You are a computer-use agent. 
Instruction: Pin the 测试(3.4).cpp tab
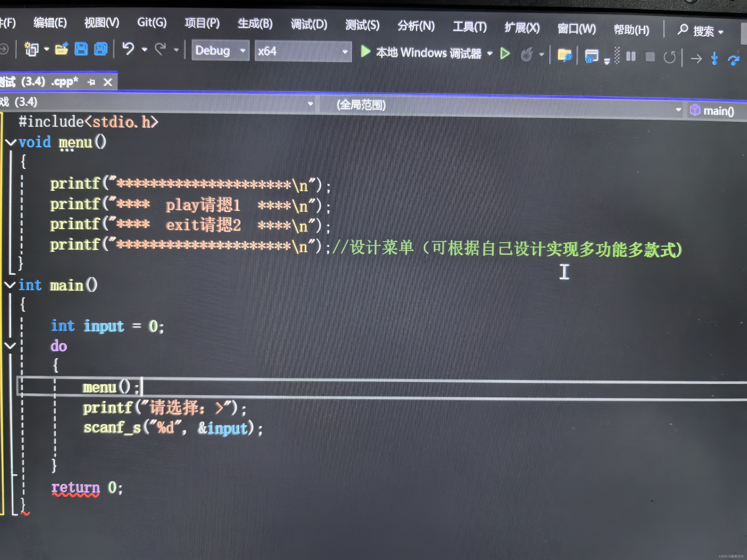92,82
